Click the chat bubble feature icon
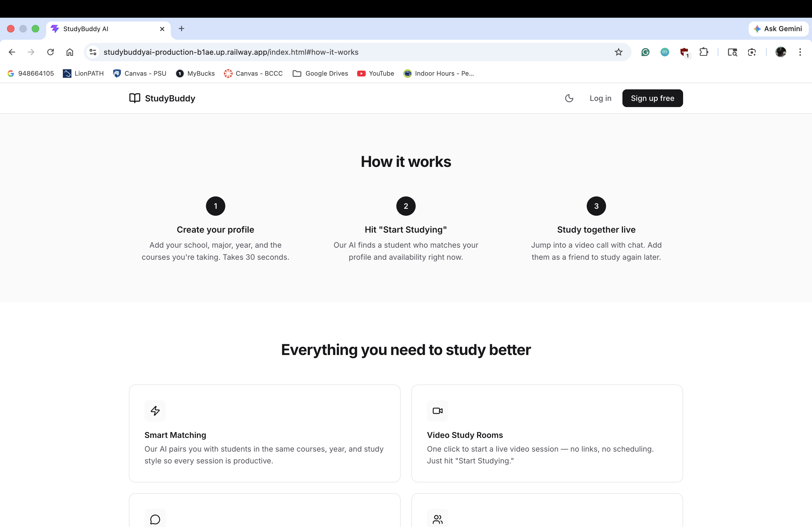Viewport: 812px width, 527px height. coord(155,519)
